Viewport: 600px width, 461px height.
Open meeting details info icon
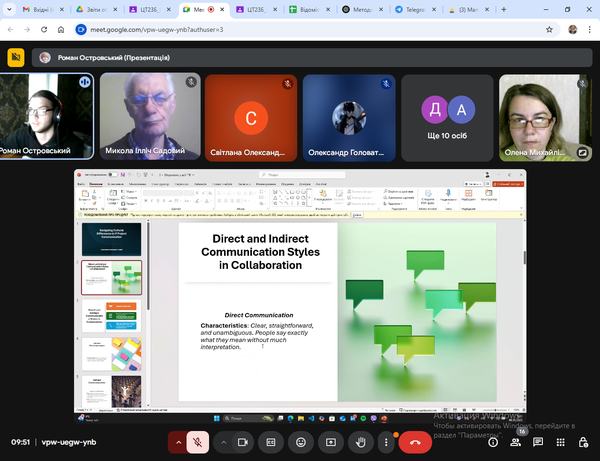[493, 442]
